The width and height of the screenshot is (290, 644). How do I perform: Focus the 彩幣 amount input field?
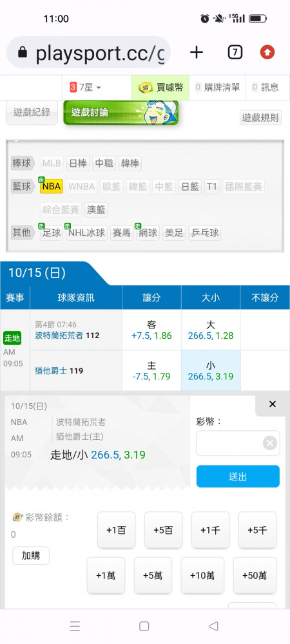coord(229,443)
